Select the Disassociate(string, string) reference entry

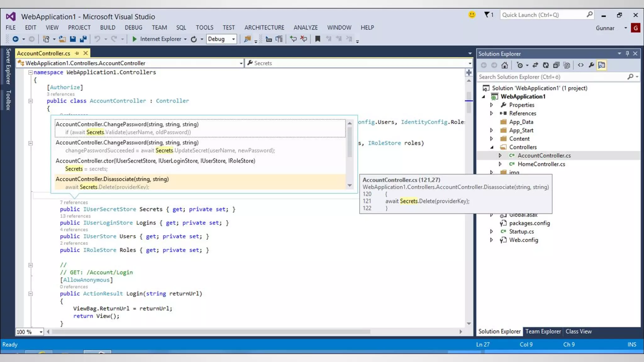click(x=200, y=183)
